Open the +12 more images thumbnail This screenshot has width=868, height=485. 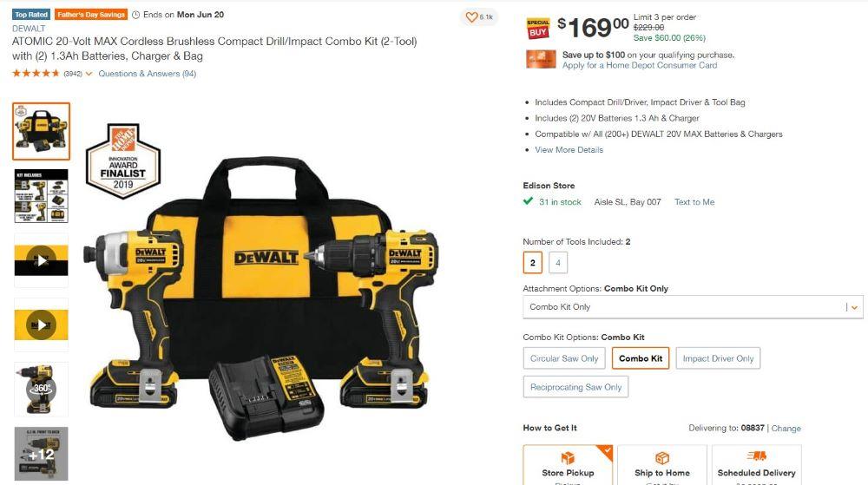click(x=41, y=454)
